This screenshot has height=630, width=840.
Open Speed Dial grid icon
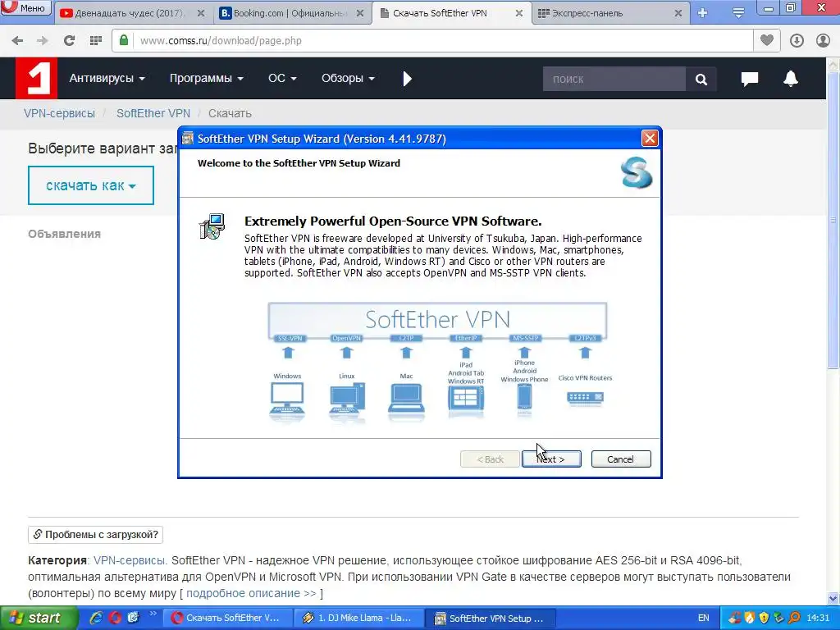[x=96, y=41]
